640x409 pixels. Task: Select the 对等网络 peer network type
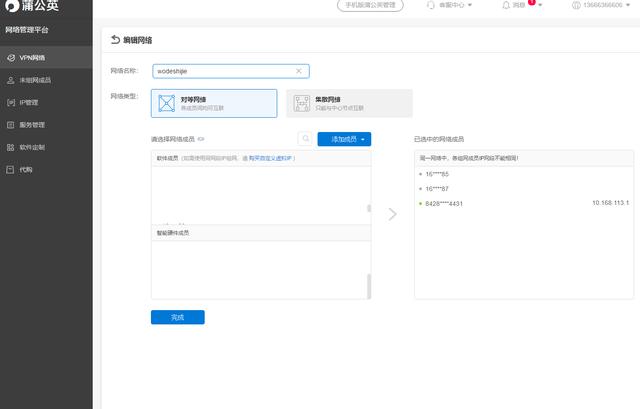[x=214, y=103]
